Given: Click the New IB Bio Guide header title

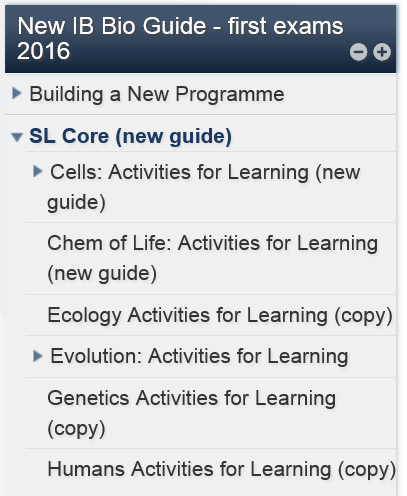Looking at the screenshot, I should coord(180,38).
